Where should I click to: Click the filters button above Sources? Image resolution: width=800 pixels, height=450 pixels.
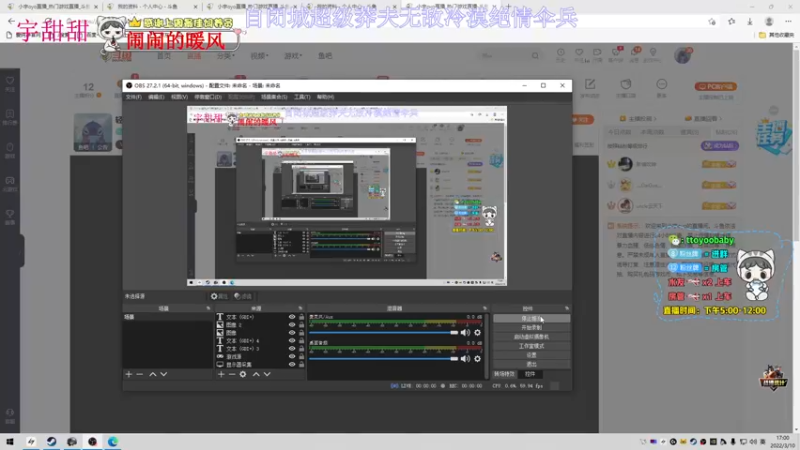coord(243,296)
